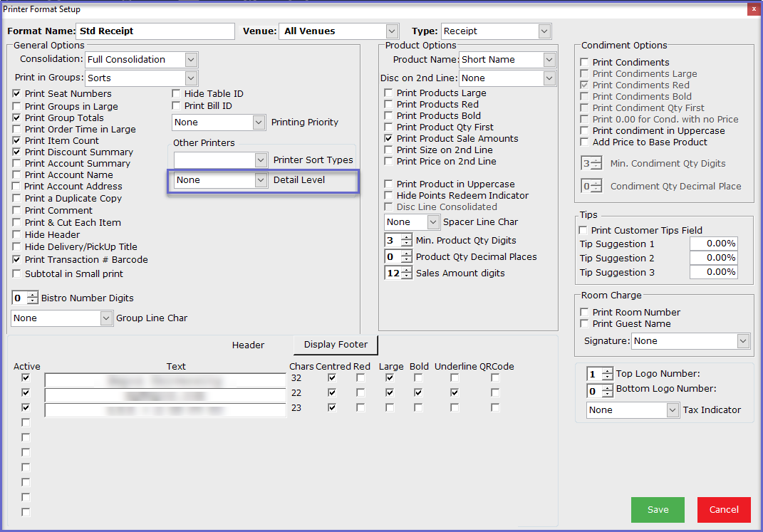Check Add Price to Base Product

pyautogui.click(x=584, y=142)
